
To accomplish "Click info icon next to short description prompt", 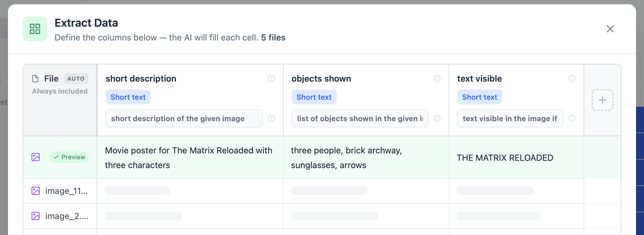I will point(271,118).
